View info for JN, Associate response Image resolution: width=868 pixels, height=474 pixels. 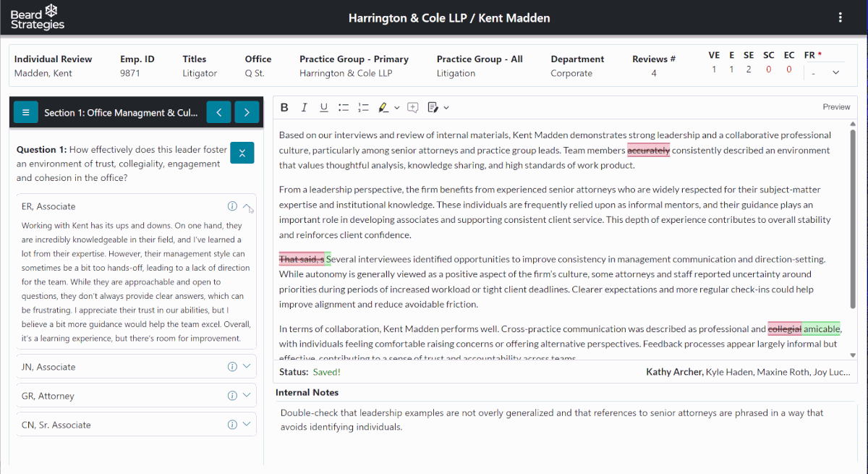pos(232,366)
